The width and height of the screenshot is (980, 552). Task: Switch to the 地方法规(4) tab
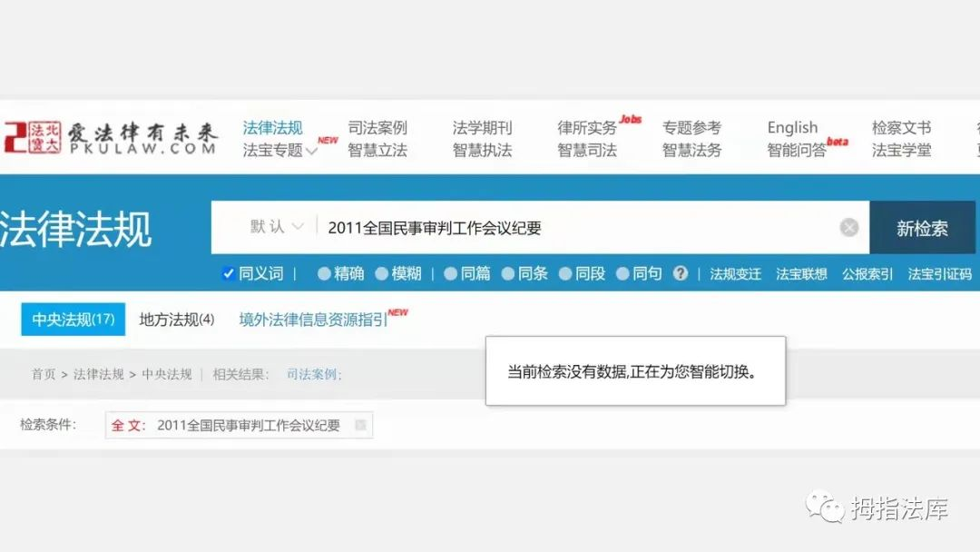pyautogui.click(x=176, y=319)
